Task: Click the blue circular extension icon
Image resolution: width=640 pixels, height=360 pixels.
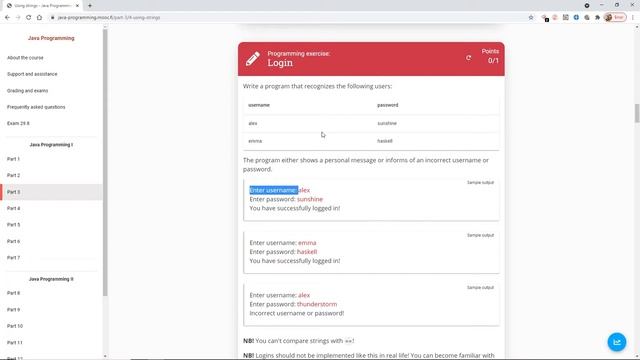Action: 576,18
